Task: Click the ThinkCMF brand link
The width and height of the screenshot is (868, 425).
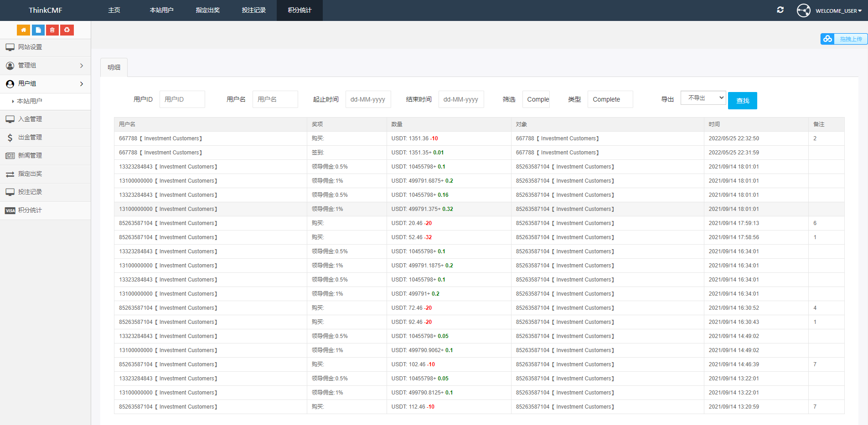Action: pos(45,10)
